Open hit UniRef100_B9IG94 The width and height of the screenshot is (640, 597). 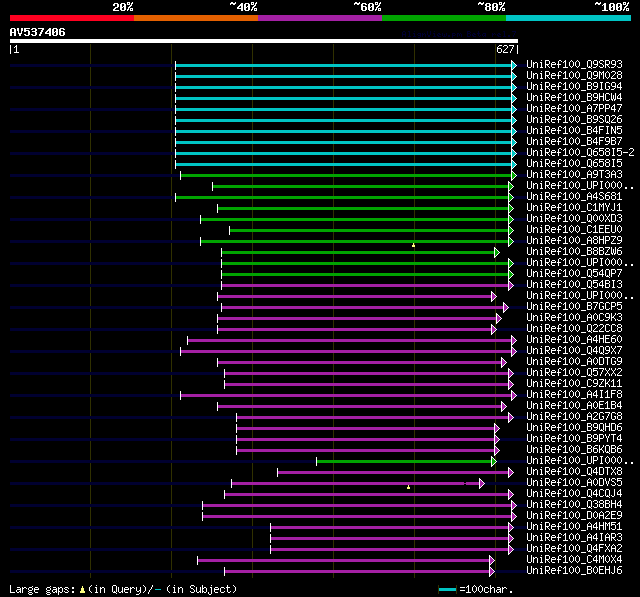[574, 87]
